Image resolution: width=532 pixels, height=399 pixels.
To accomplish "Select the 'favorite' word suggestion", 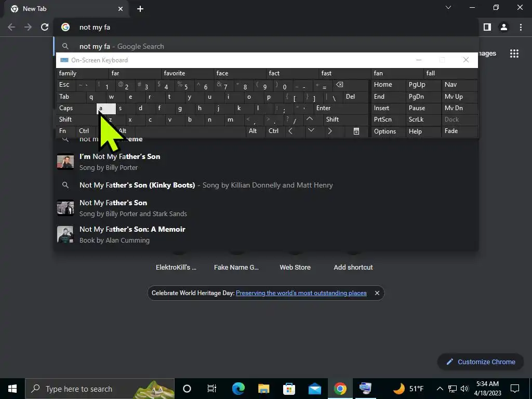I will point(187,73).
